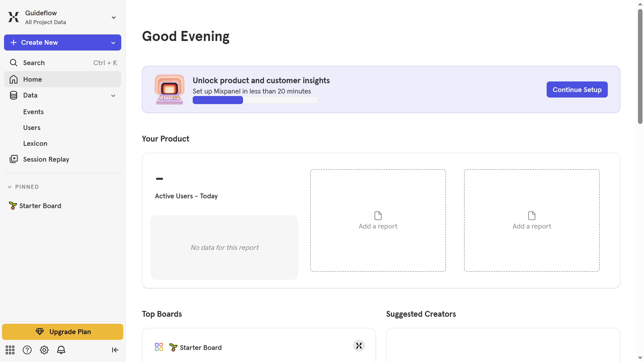Click the Mixpanel logo icon
The image size is (644, 362).
(14, 17)
